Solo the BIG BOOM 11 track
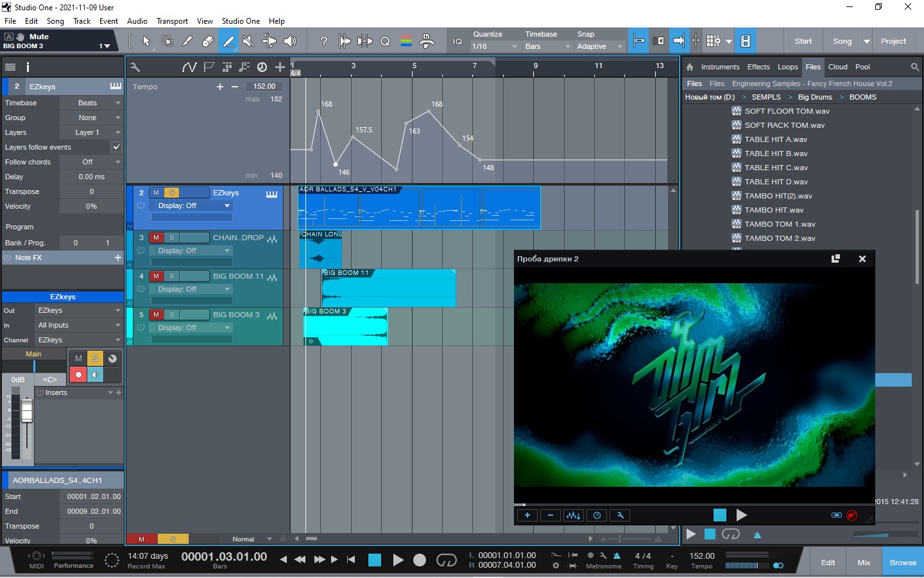This screenshot has width=924, height=578. (x=171, y=276)
